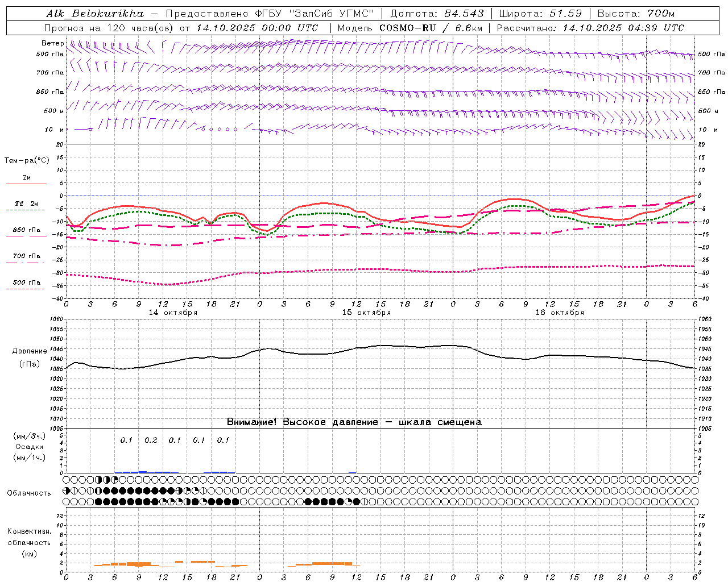Click the Td 2м legend label
The height and width of the screenshot is (582, 728).
point(27,203)
